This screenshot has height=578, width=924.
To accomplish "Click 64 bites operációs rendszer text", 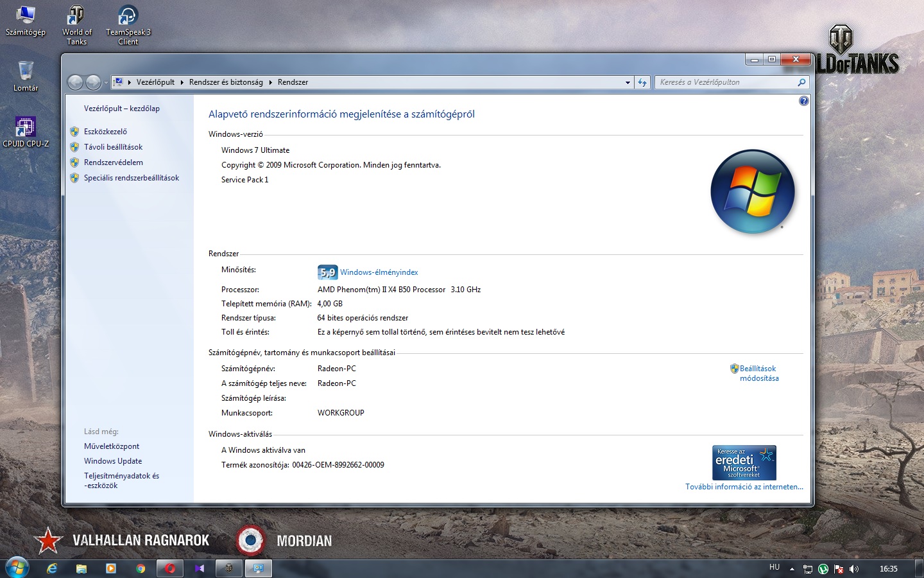I will point(363,318).
